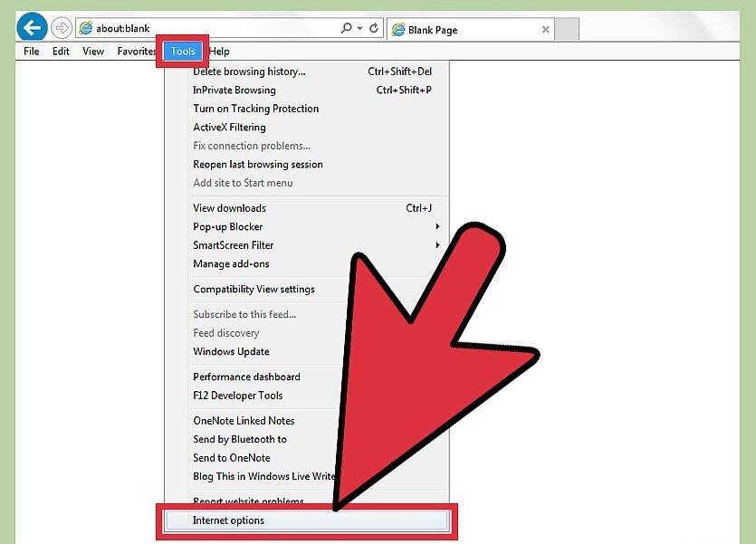The width and height of the screenshot is (756, 544).
Task: Open a new tab button
Action: point(567,29)
